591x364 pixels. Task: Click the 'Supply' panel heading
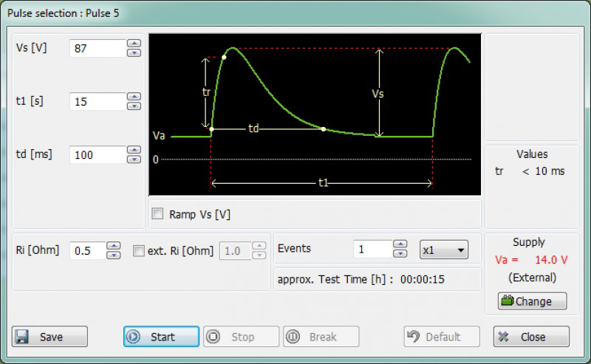[529, 242]
